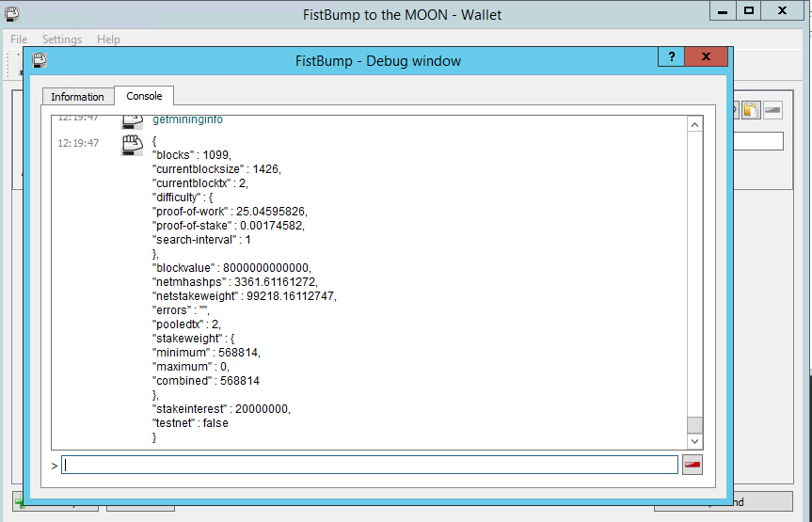
Task: Close the main Wallet window
Action: (783, 11)
